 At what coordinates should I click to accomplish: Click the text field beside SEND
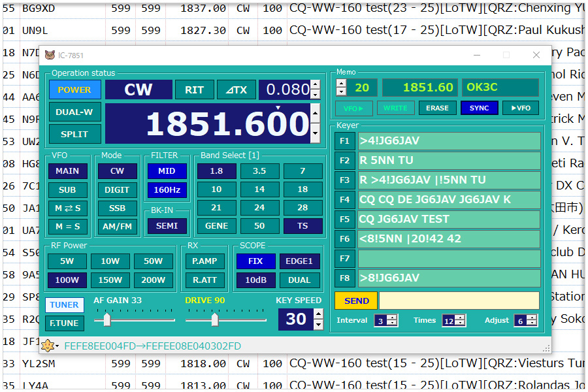tap(459, 301)
